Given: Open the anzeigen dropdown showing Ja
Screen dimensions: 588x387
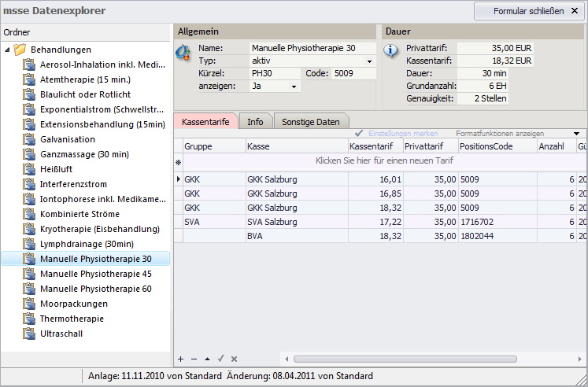Looking at the screenshot, I should click(294, 87).
